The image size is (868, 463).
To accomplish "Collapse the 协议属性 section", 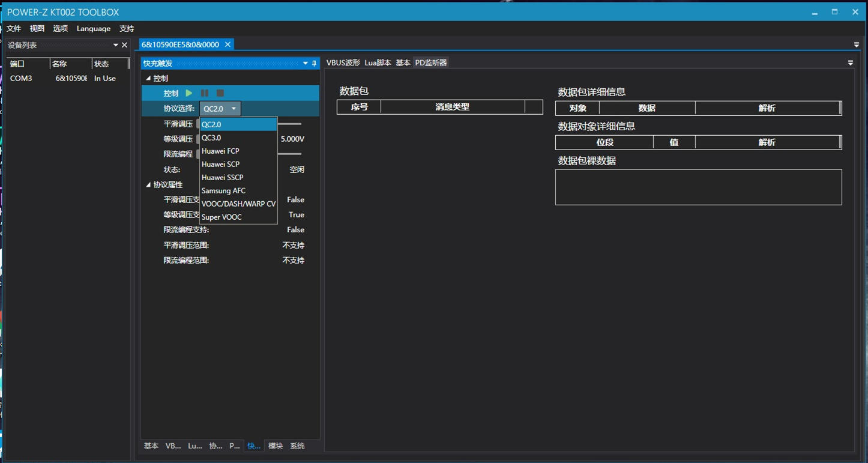I will (148, 184).
